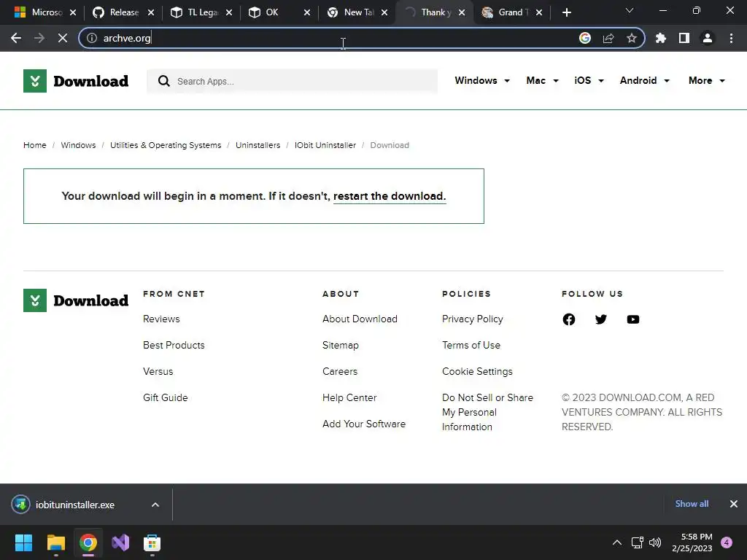Open Chrome from the taskbar
This screenshot has width=747, height=560.
click(88, 542)
